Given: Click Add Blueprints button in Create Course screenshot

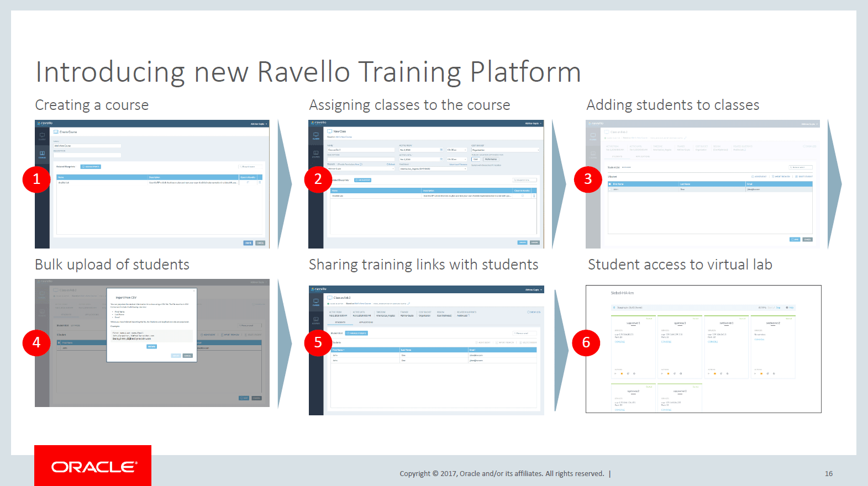Looking at the screenshot, I should tap(91, 167).
